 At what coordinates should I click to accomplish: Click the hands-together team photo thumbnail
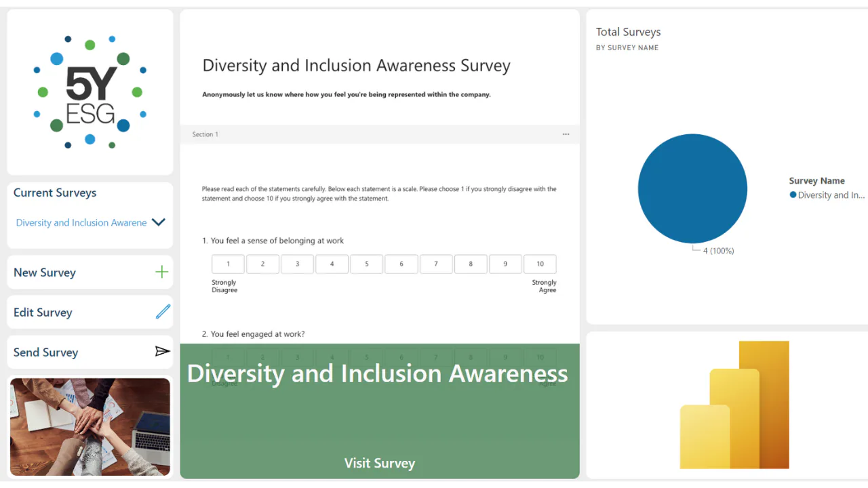[90, 427]
